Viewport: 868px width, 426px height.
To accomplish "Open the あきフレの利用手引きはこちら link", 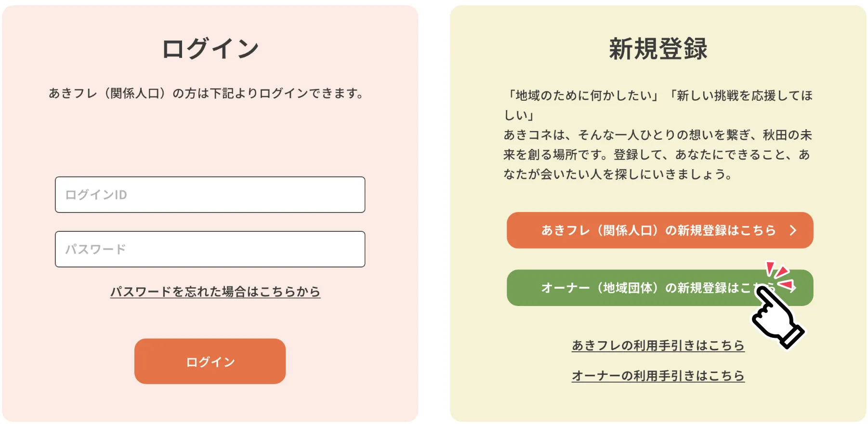I will (658, 346).
